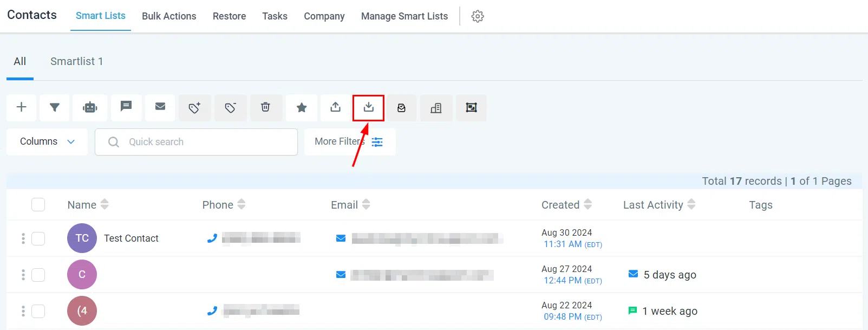
Task: Click phone icon for Test Contact
Action: click(x=212, y=238)
